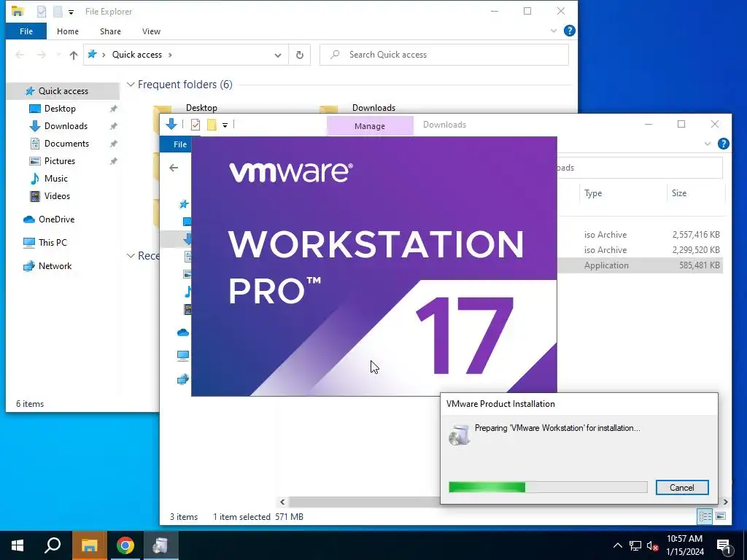Open Windows taskbar search
The image size is (747, 560).
[53, 545]
